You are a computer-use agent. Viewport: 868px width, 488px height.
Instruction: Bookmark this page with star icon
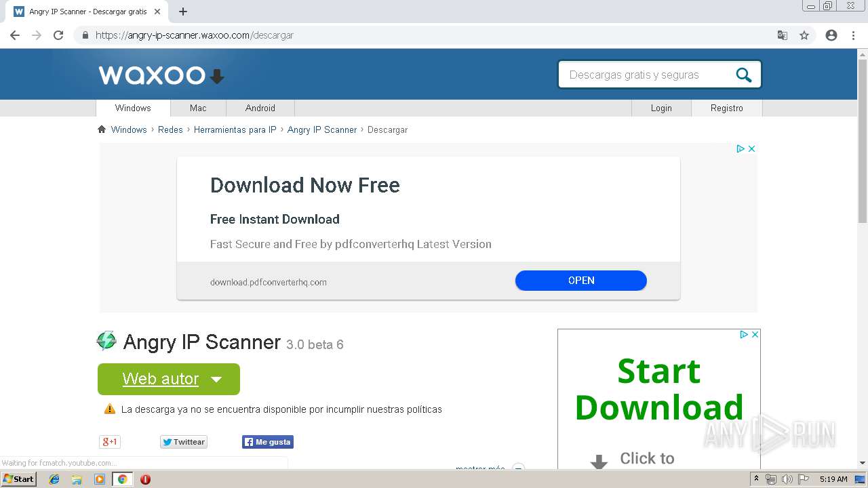[804, 35]
